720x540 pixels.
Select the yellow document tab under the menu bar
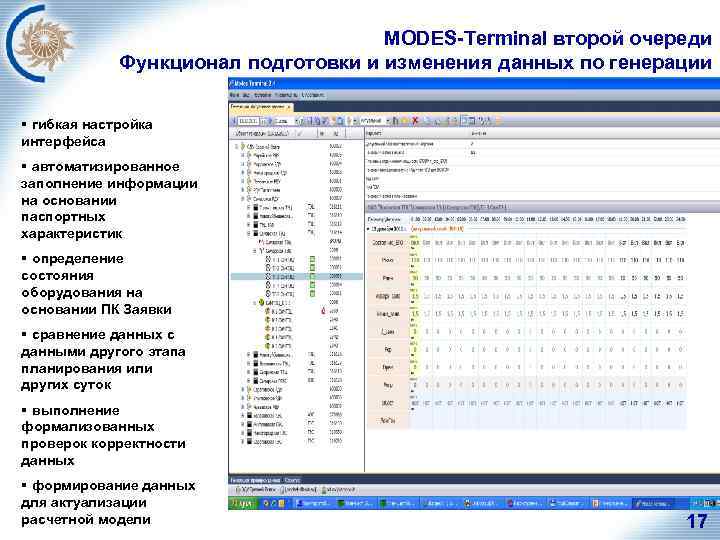(260, 107)
